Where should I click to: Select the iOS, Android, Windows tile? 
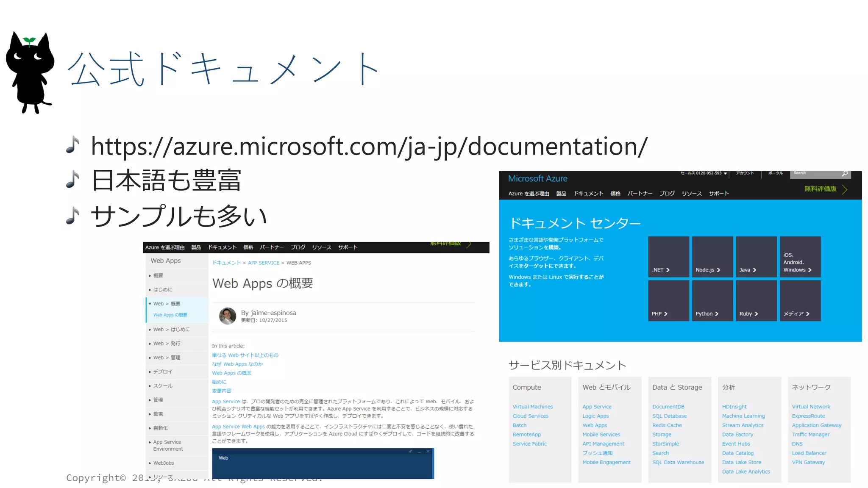(x=800, y=257)
